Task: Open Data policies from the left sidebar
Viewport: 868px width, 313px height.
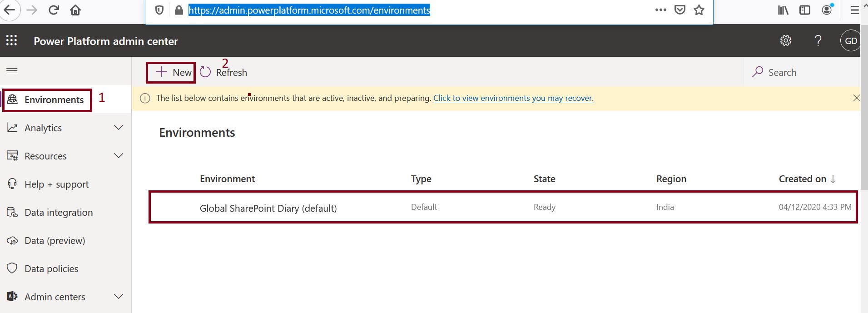Action: [51, 268]
